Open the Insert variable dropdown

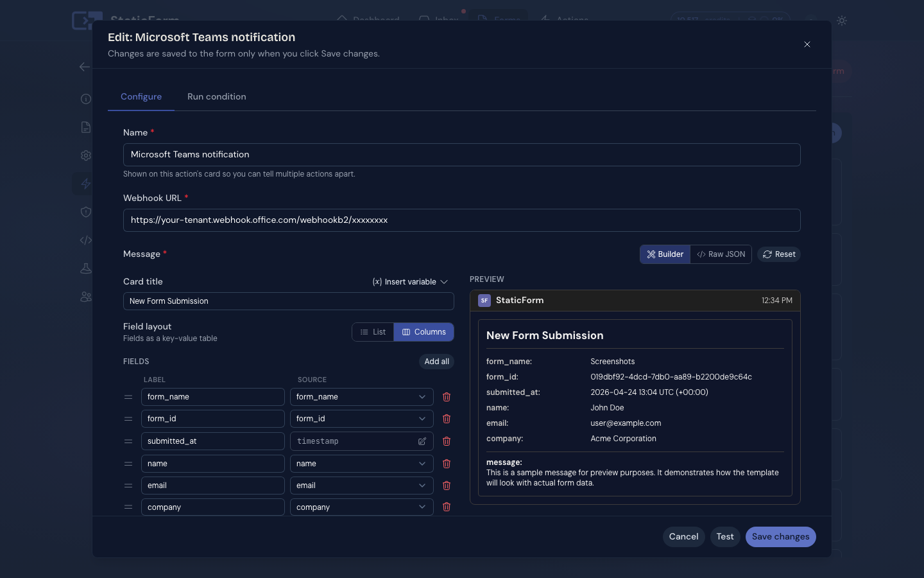coord(410,282)
